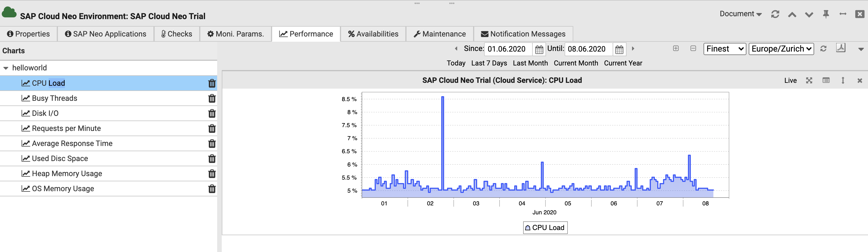Go to previous element with up chevron
The height and width of the screenshot is (252, 868).
click(792, 14)
